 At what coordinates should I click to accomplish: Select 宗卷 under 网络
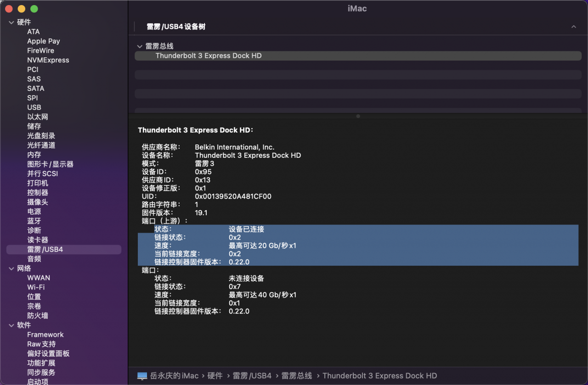[34, 306]
